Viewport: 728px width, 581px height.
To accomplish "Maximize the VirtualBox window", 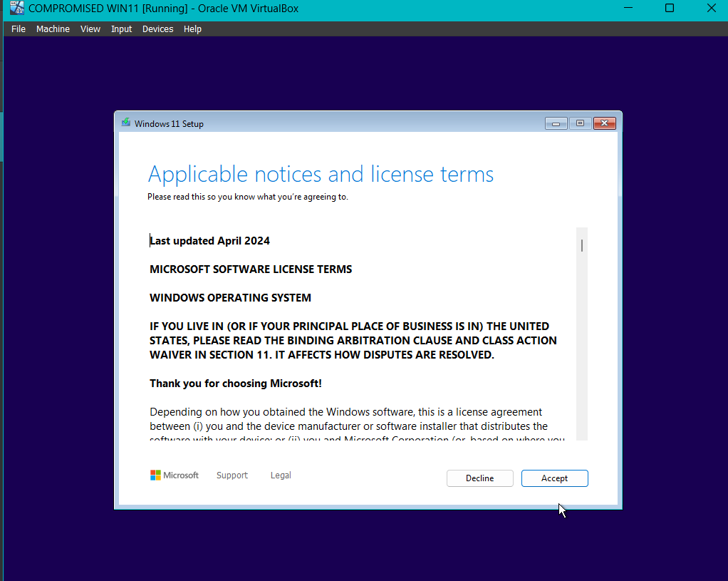I will 670,8.
